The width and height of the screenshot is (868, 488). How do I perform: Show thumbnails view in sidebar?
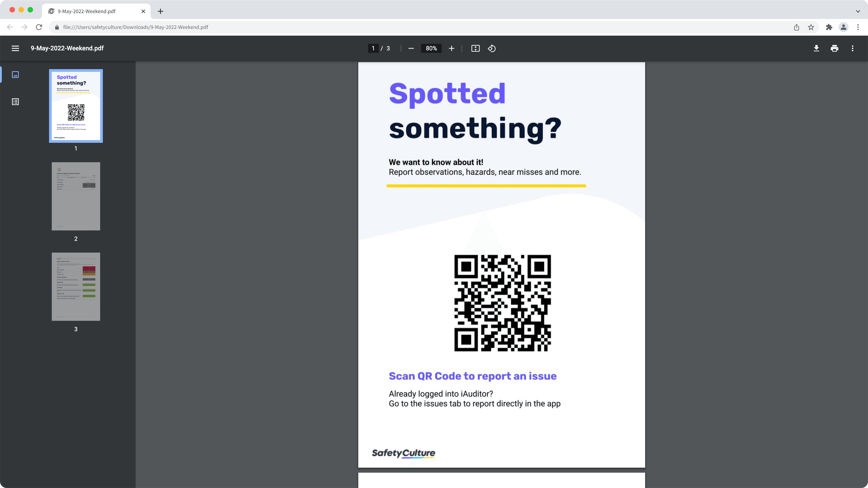click(15, 74)
